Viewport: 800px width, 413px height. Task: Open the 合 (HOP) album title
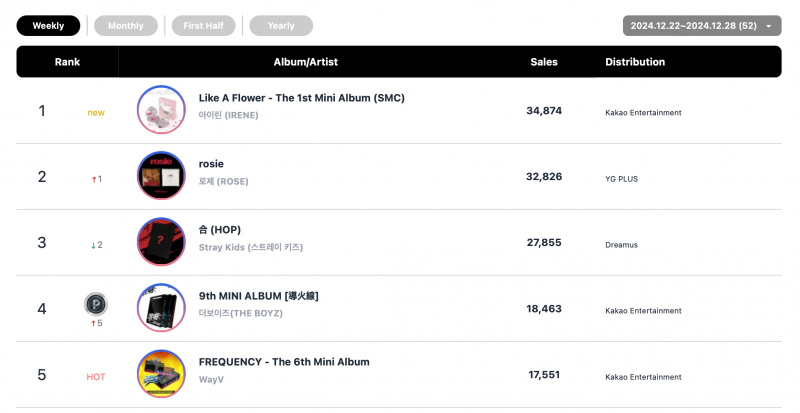219,230
